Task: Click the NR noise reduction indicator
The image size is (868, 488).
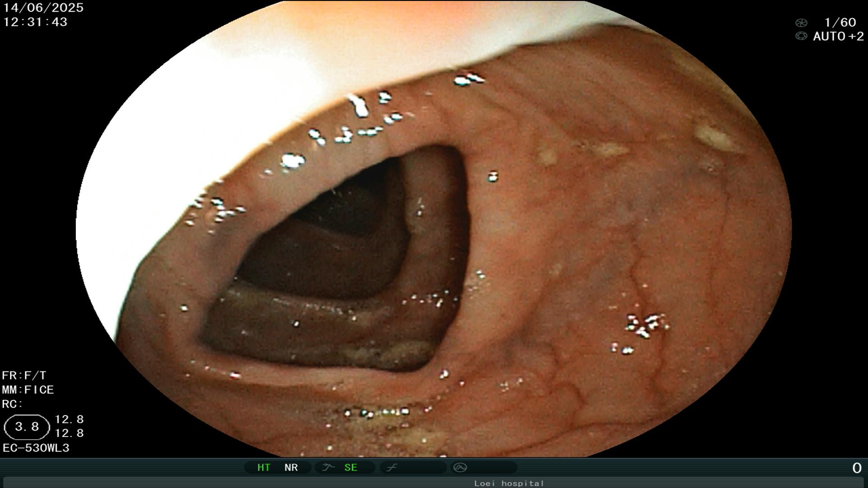Action: [291, 467]
